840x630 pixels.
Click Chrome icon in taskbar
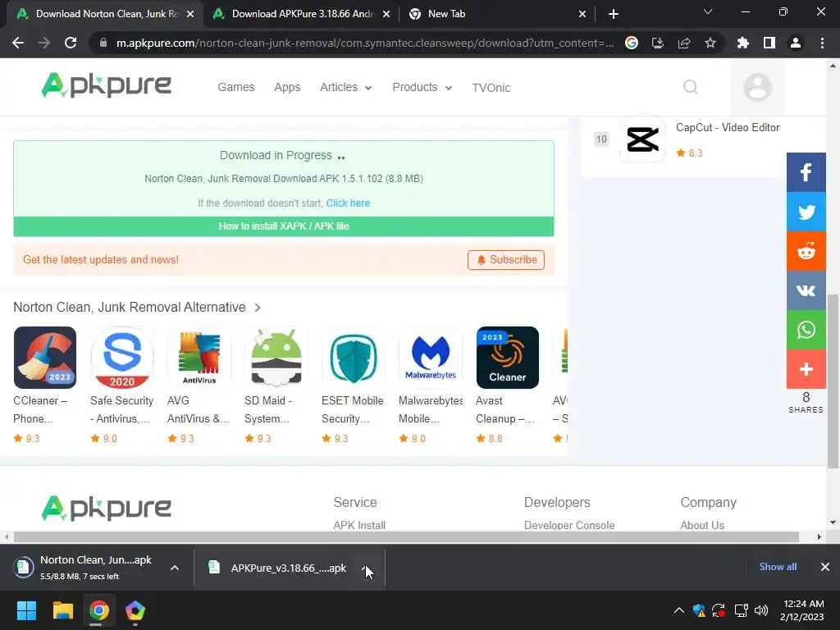99,610
